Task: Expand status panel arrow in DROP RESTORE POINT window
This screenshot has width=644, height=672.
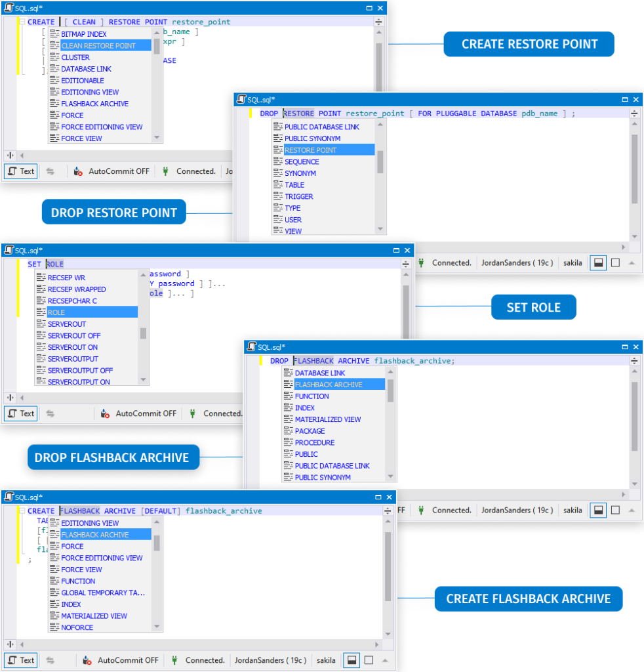Action: pos(632,262)
